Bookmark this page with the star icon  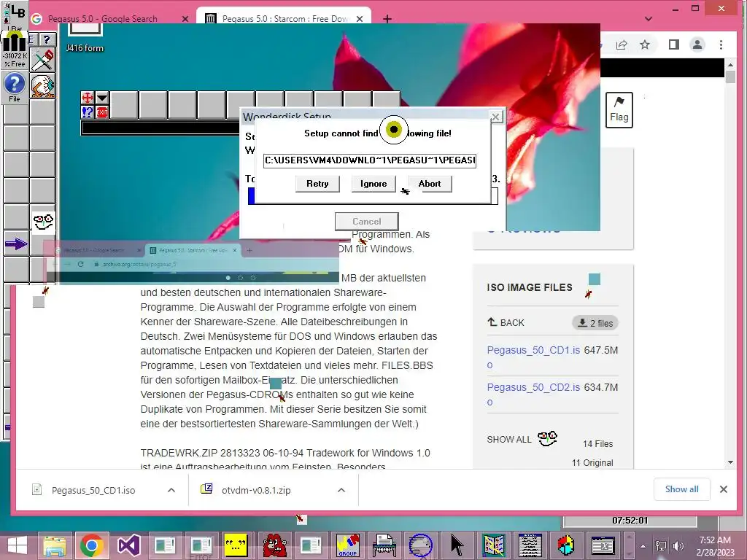point(645,44)
